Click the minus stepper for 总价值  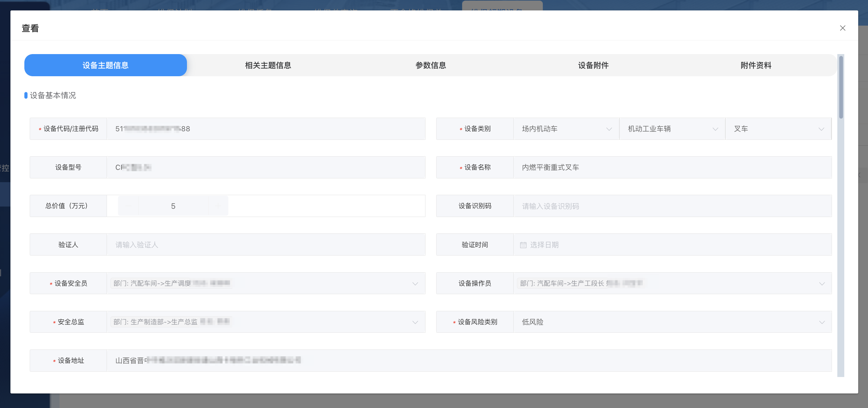128,206
